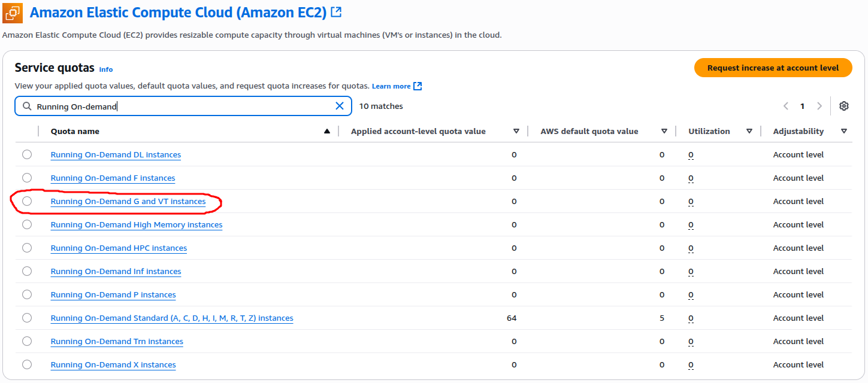Sort by AWS default quota value column
This screenshot has width=868, height=383.
point(664,132)
